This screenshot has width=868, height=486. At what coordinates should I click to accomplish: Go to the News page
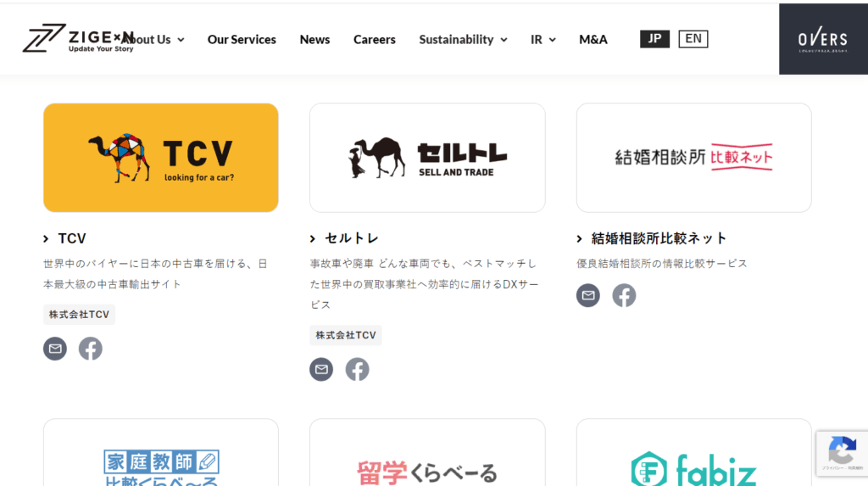[x=314, y=40]
